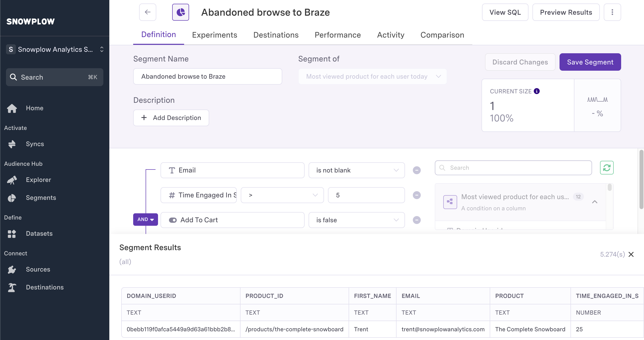The width and height of the screenshot is (644, 340).
Task: Open the 'is false' operator dropdown
Action: point(357,220)
